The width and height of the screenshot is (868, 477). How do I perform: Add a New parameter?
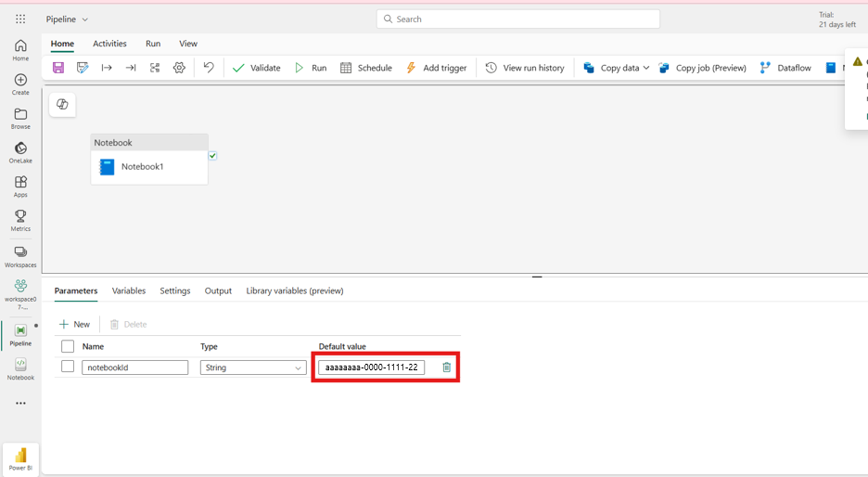pyautogui.click(x=74, y=324)
